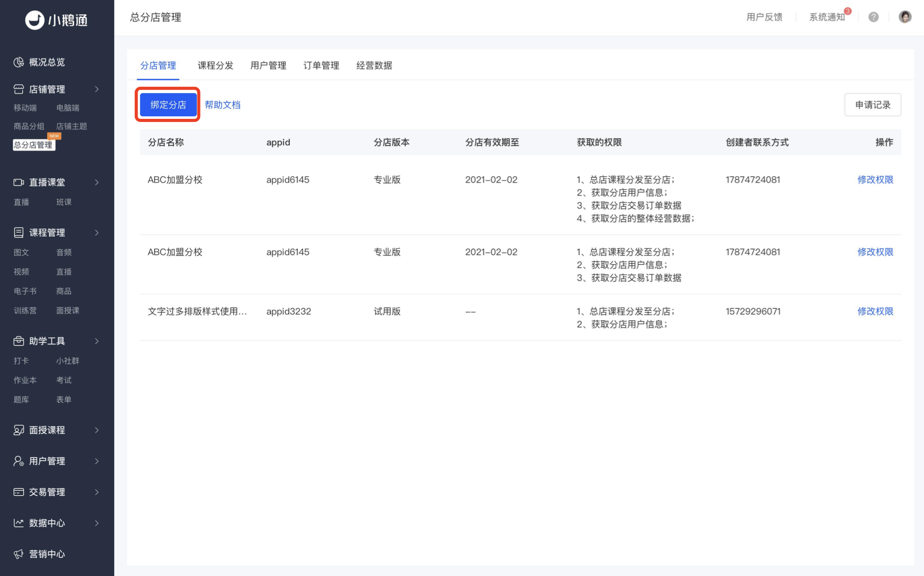Click the 营销中心 megaphone icon
This screenshot has width=924, height=576.
pyautogui.click(x=19, y=554)
